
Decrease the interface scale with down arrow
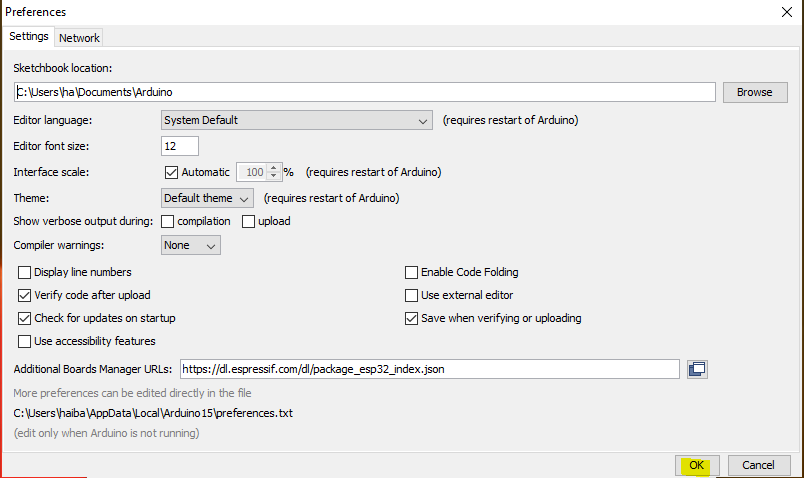274,176
